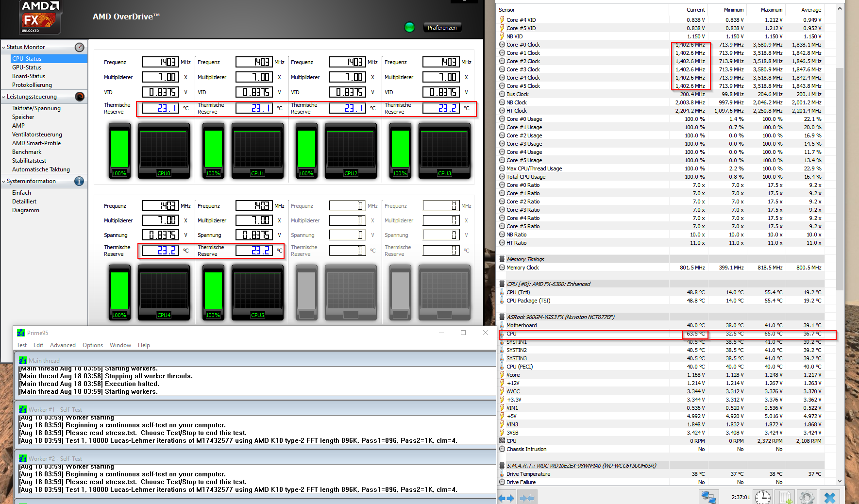Click the sensor list scroll-up arrow
Screen dimensions: 859x504
coord(840,9)
